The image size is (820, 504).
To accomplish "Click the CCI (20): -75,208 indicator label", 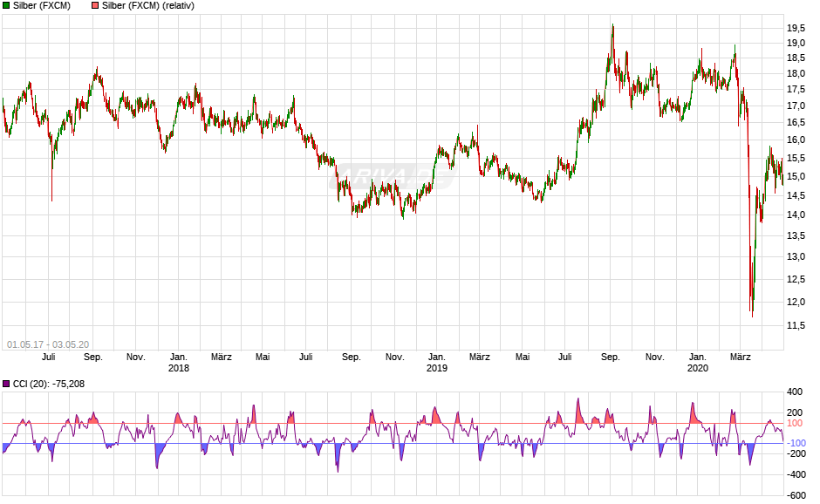I will [x=49, y=385].
